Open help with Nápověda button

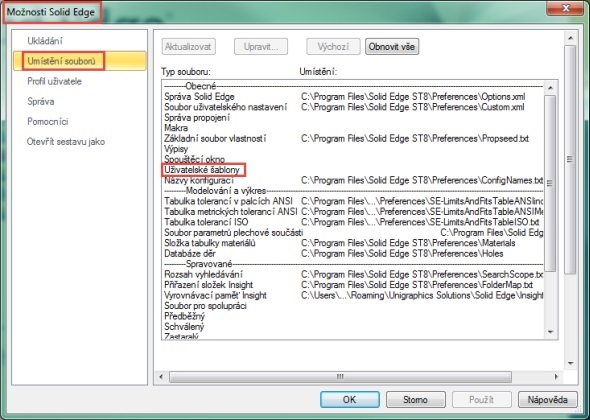pyautogui.click(x=547, y=399)
